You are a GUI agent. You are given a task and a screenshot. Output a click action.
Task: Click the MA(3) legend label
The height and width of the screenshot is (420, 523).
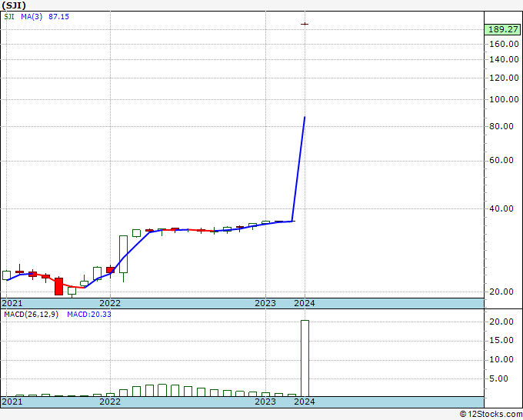coord(32,17)
